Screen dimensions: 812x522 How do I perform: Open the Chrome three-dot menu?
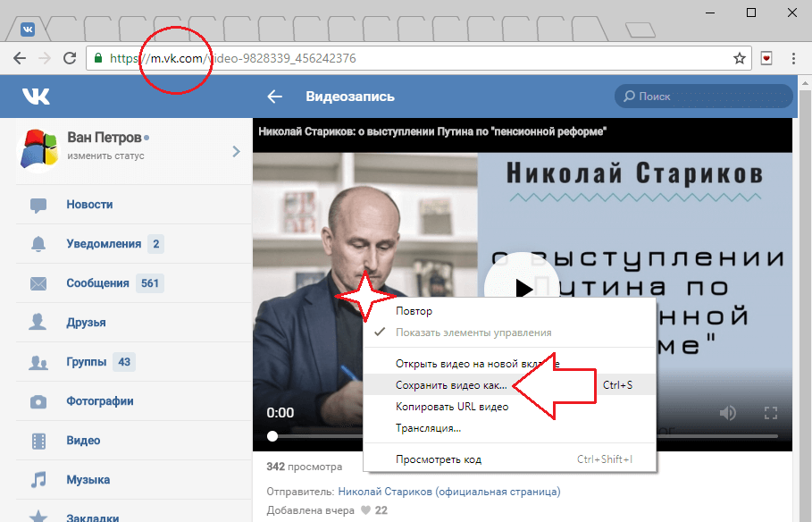click(x=793, y=58)
